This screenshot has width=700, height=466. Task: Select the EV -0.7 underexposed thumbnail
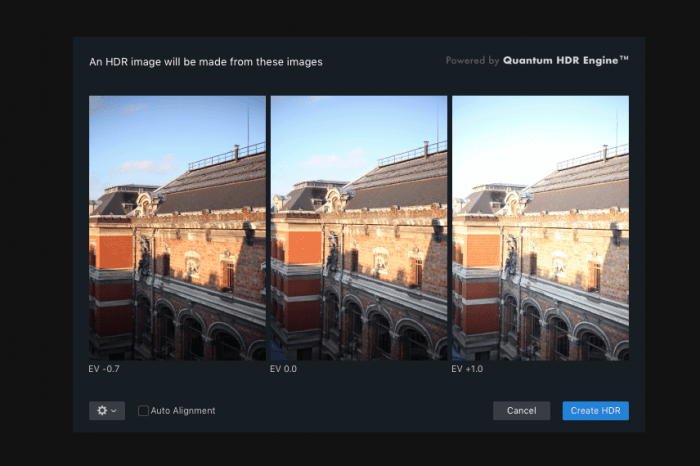coord(177,228)
